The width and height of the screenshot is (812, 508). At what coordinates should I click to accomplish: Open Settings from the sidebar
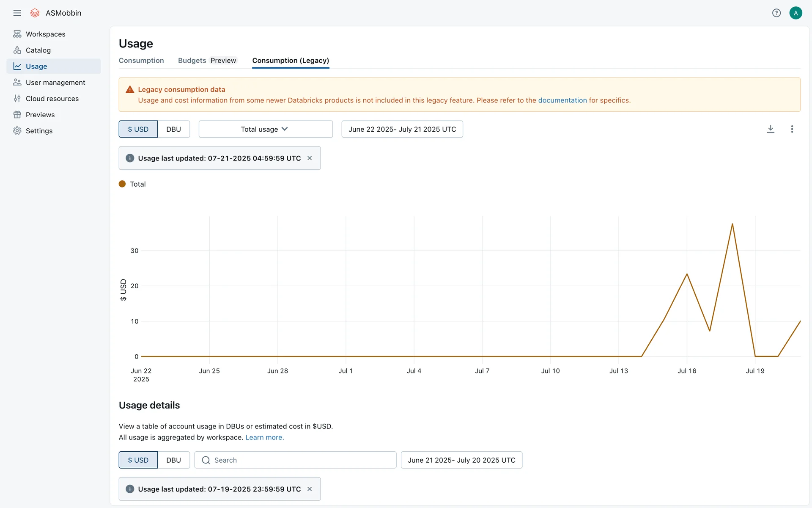coord(39,131)
